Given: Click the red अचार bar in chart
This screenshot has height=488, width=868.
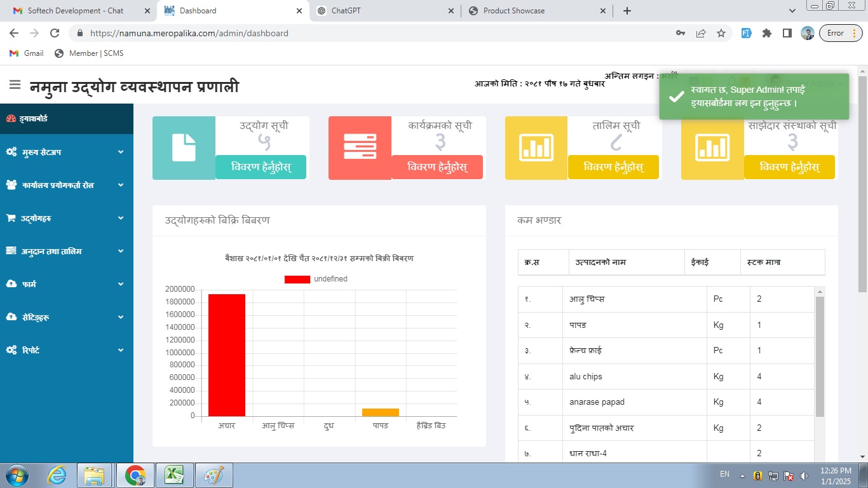Looking at the screenshot, I should (227, 355).
